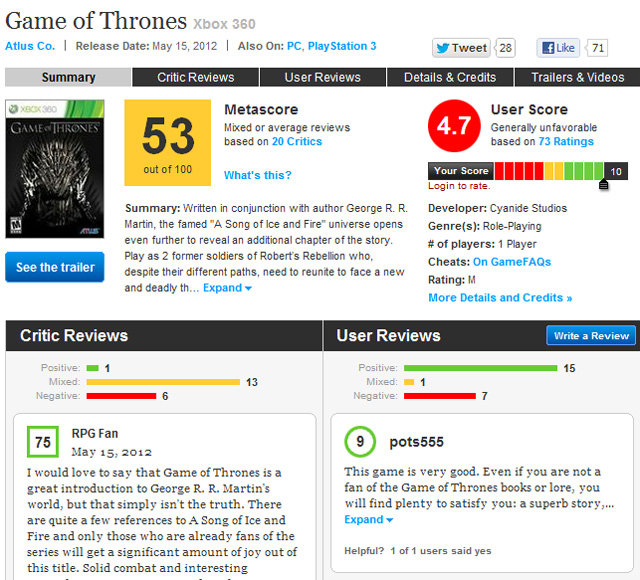Open the User Reviews tab

322,77
